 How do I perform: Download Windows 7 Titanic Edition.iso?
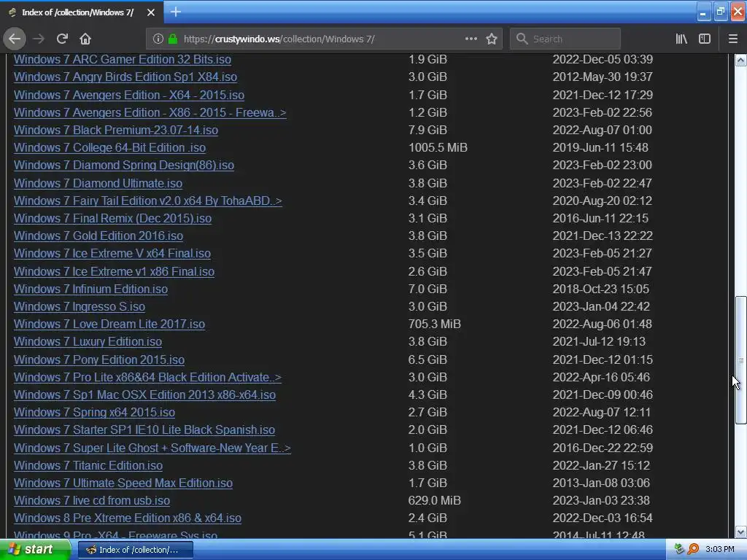(88, 466)
